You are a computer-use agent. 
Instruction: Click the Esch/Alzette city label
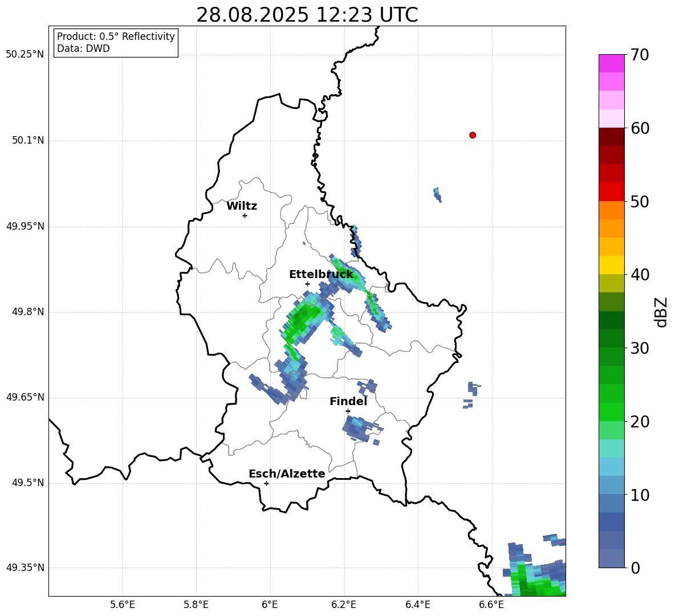pyautogui.click(x=287, y=474)
